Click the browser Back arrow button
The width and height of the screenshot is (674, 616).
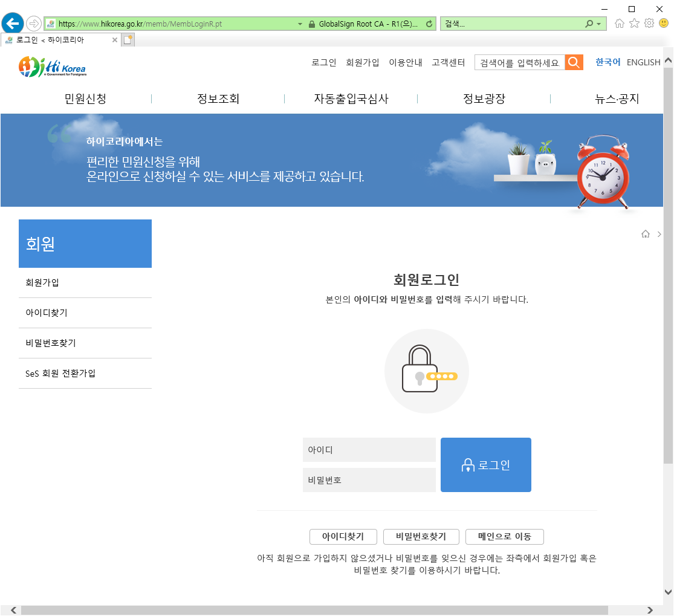13,23
